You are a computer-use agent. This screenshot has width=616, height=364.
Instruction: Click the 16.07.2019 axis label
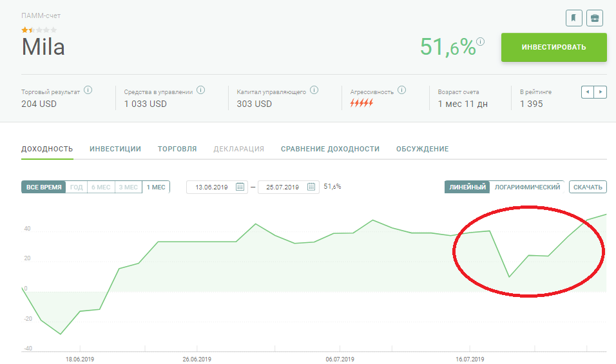[470, 359]
